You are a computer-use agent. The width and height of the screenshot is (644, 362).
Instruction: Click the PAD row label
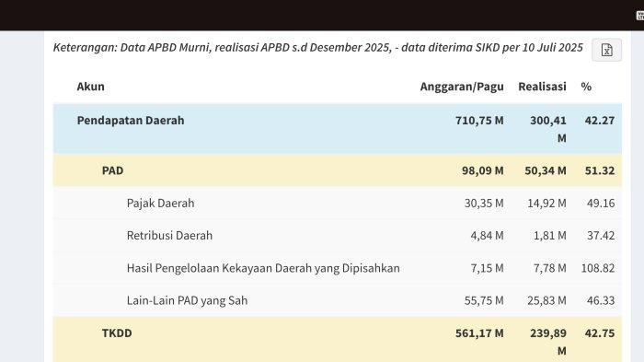(x=112, y=170)
